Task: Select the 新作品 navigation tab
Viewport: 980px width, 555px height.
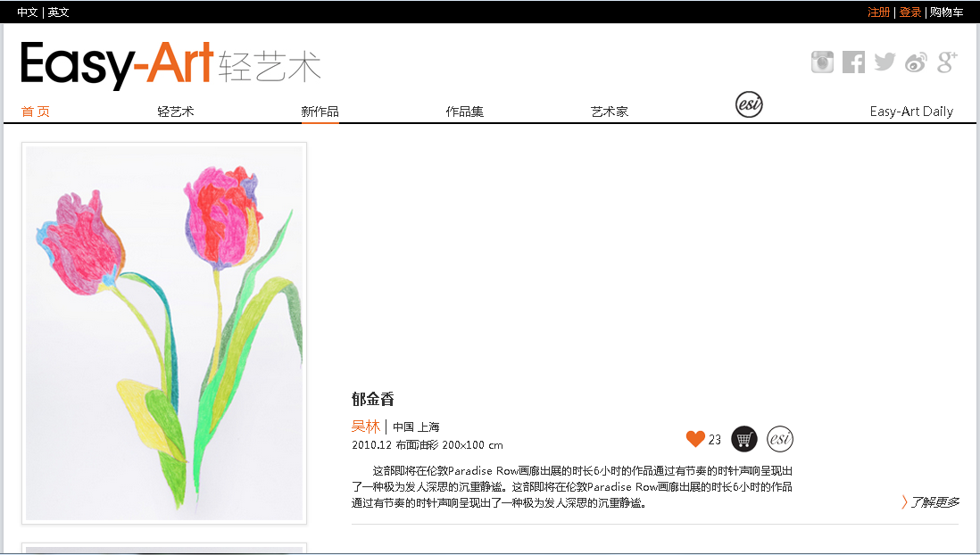Action: 320,112
